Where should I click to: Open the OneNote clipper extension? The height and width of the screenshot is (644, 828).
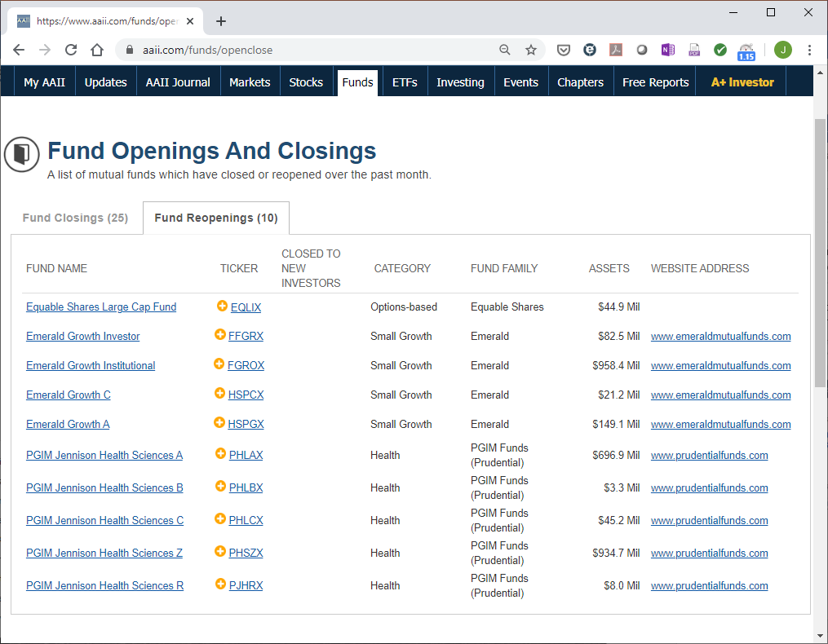(x=668, y=50)
